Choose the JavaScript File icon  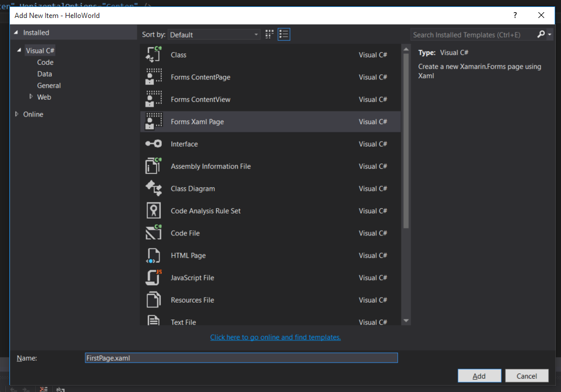tap(153, 278)
